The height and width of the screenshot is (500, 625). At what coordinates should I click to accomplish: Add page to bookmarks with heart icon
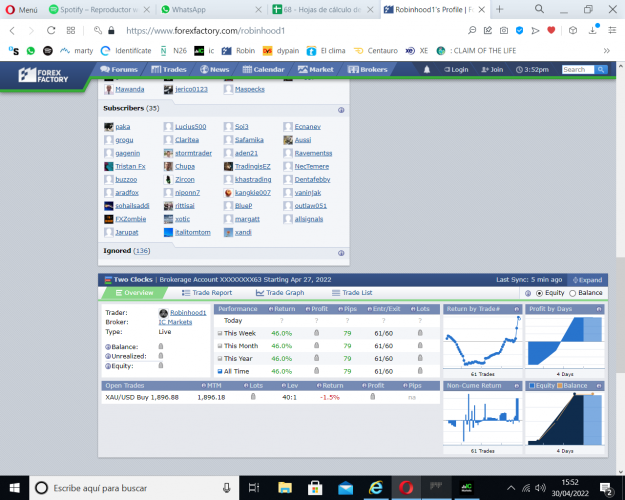point(551,31)
